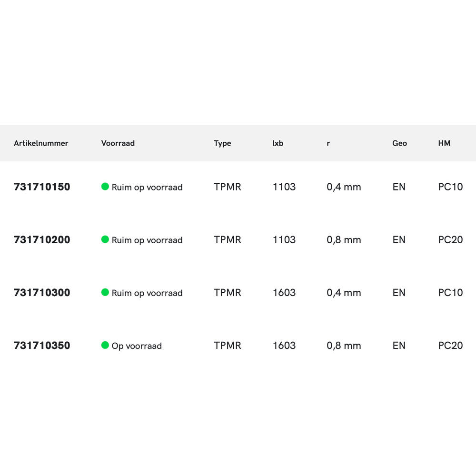Sort by the Geo column header
Viewport: 476px width, 476px height.
pos(399,143)
